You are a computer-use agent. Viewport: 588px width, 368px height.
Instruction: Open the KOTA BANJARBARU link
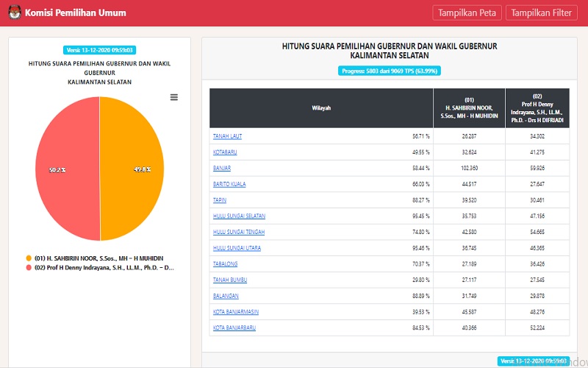point(234,328)
